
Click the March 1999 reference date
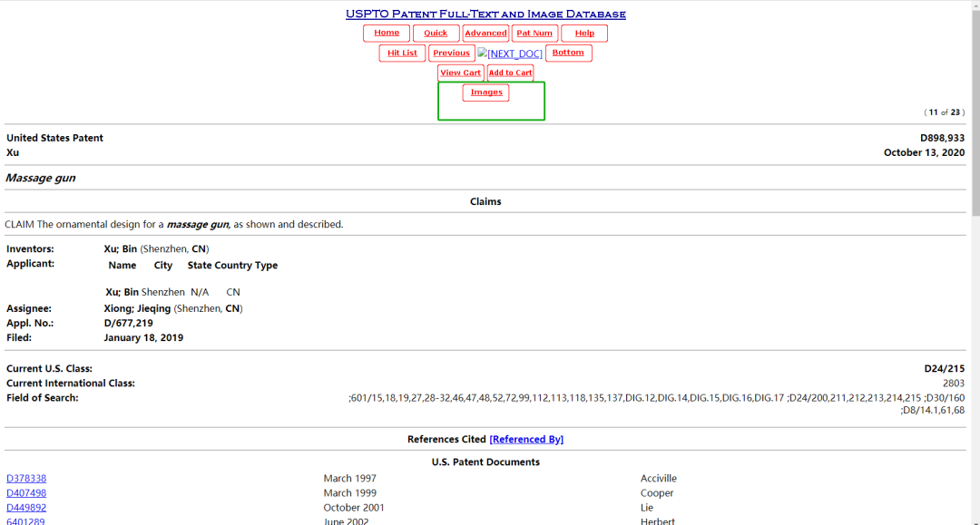(350, 492)
